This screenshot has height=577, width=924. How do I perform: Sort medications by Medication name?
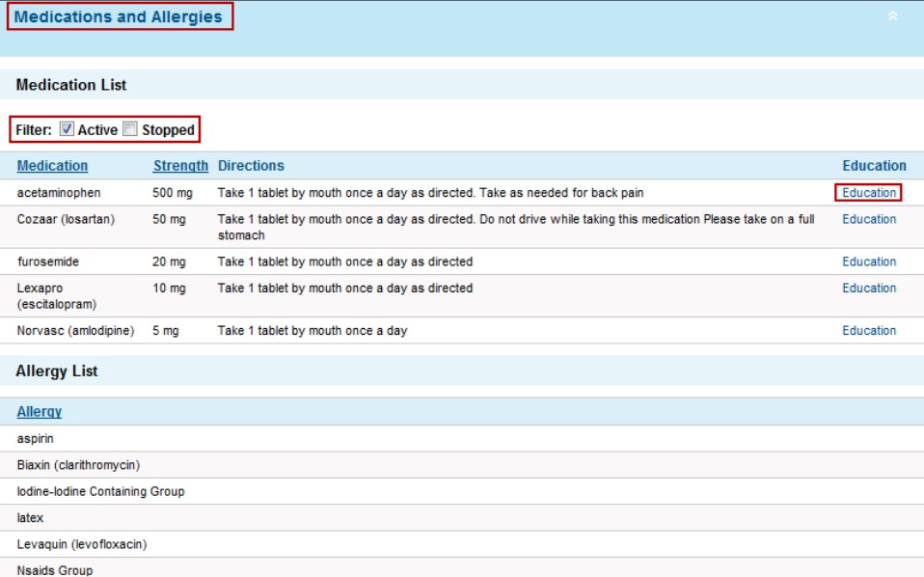[x=52, y=165]
